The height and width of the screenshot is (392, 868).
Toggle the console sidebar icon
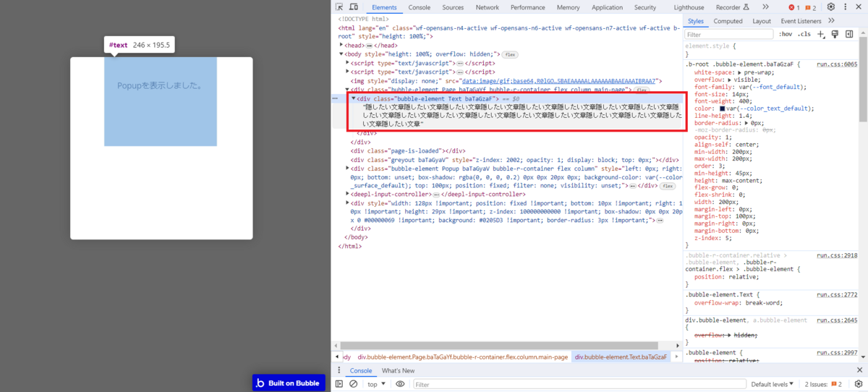339,384
